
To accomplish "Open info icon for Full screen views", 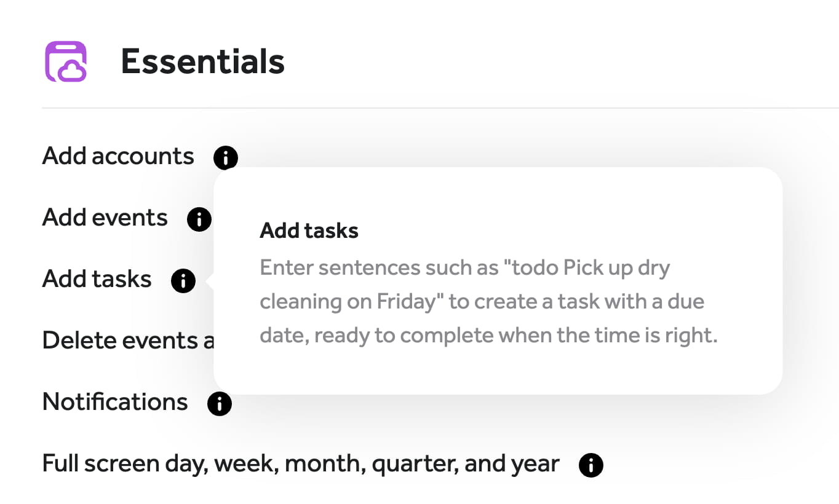I will pyautogui.click(x=590, y=465).
